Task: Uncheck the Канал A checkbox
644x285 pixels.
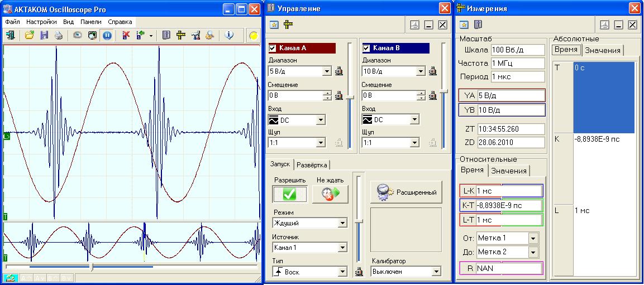Action: (x=273, y=48)
